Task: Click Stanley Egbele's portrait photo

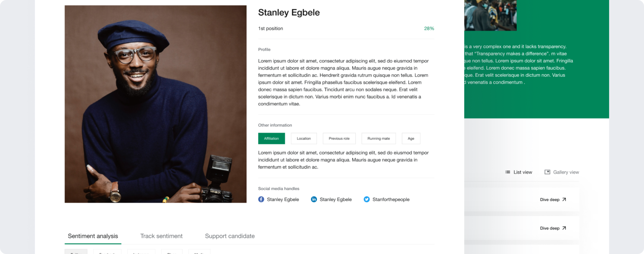Action: coord(155,104)
